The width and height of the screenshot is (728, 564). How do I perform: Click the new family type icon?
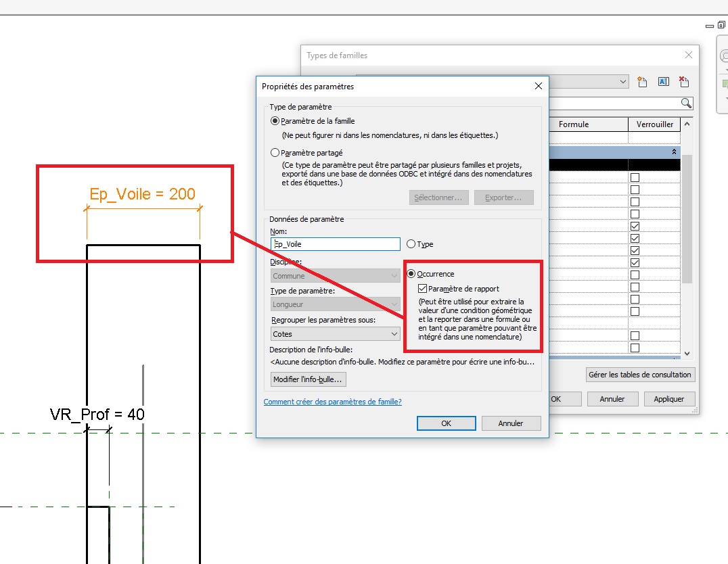tap(642, 82)
